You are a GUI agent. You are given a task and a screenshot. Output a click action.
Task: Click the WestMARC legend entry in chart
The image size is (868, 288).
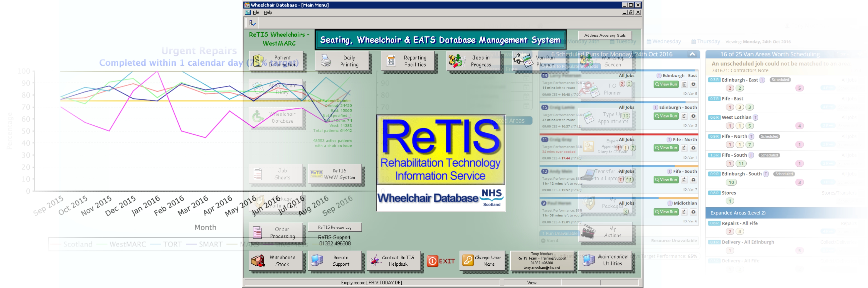(x=121, y=244)
